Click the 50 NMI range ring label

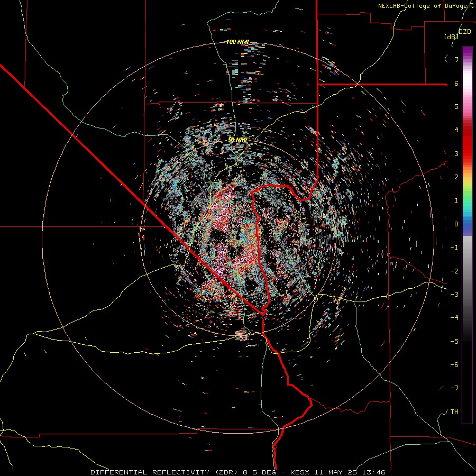(237, 139)
